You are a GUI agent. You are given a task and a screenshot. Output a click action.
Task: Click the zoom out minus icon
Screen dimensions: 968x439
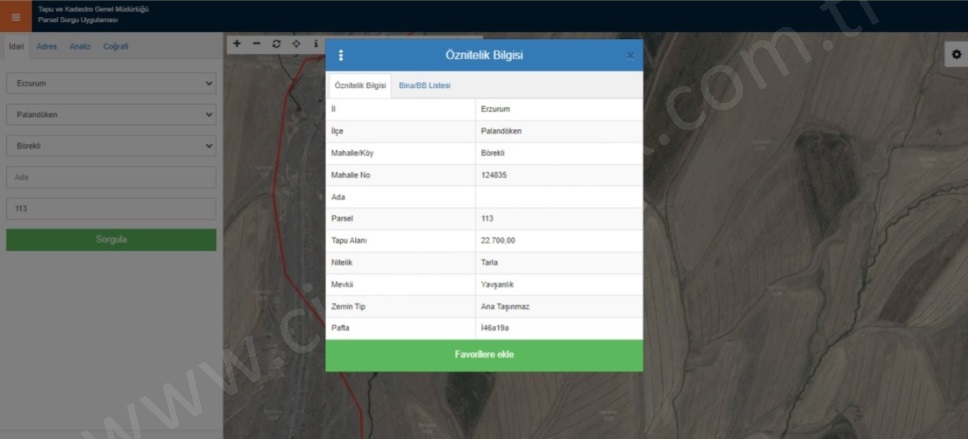pos(257,44)
